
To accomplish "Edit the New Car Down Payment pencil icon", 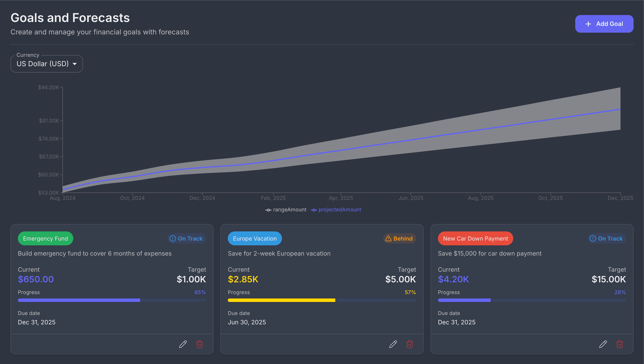I will (x=603, y=344).
